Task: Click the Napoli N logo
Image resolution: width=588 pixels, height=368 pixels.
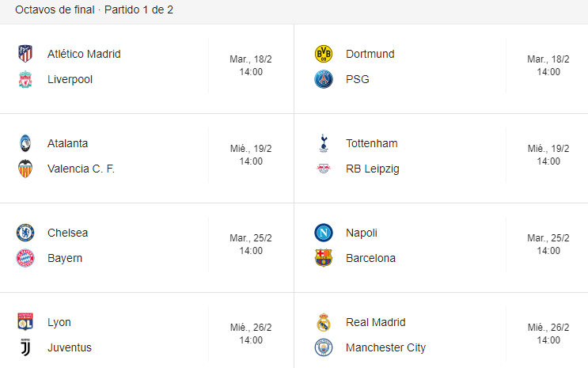Action: click(324, 233)
